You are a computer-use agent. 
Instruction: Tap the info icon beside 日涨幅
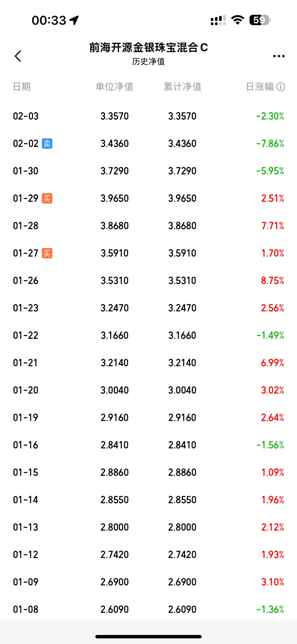[x=281, y=87]
